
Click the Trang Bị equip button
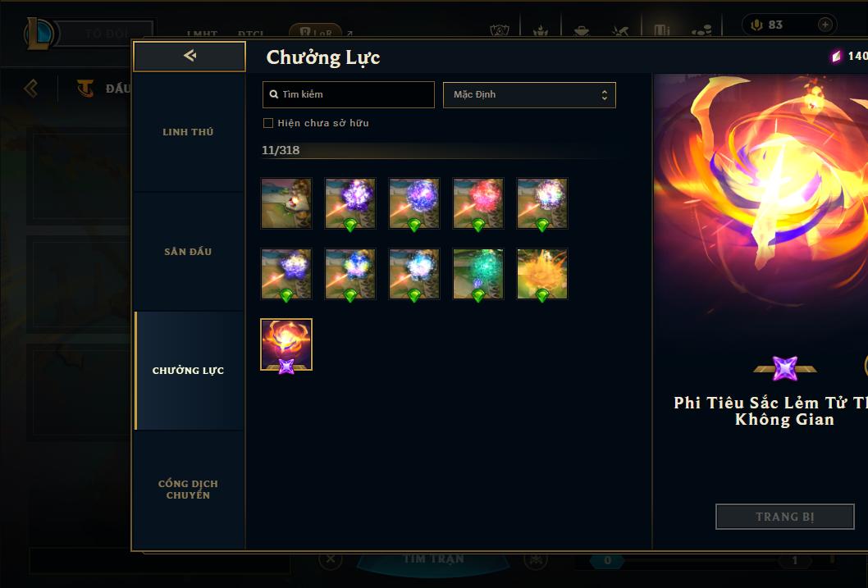(x=784, y=517)
